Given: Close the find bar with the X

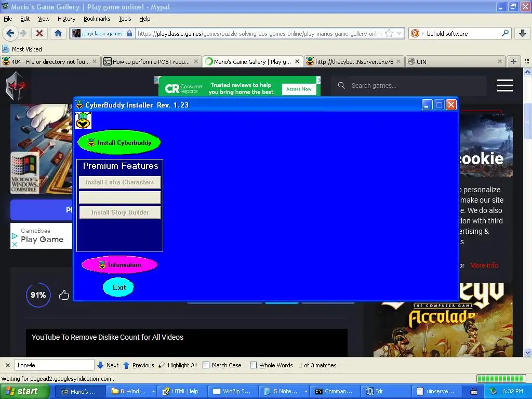Looking at the screenshot, I should 8,365.
